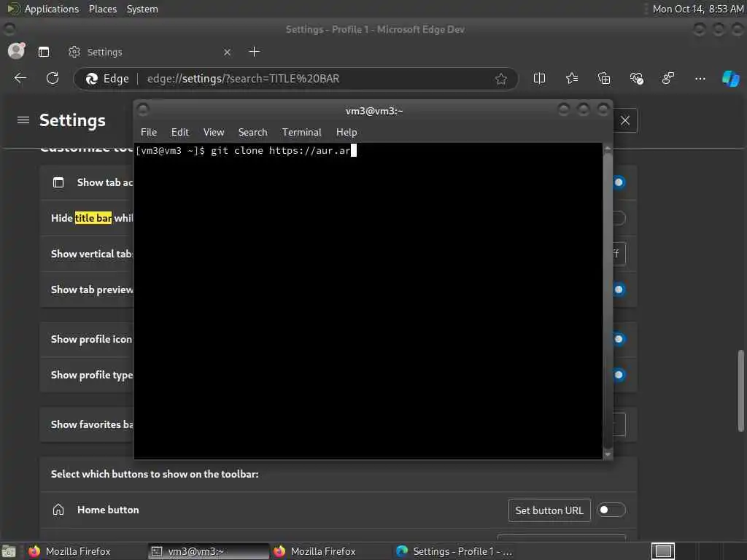Add this page to favorites star
Screen dimensions: 747x560
point(500,79)
